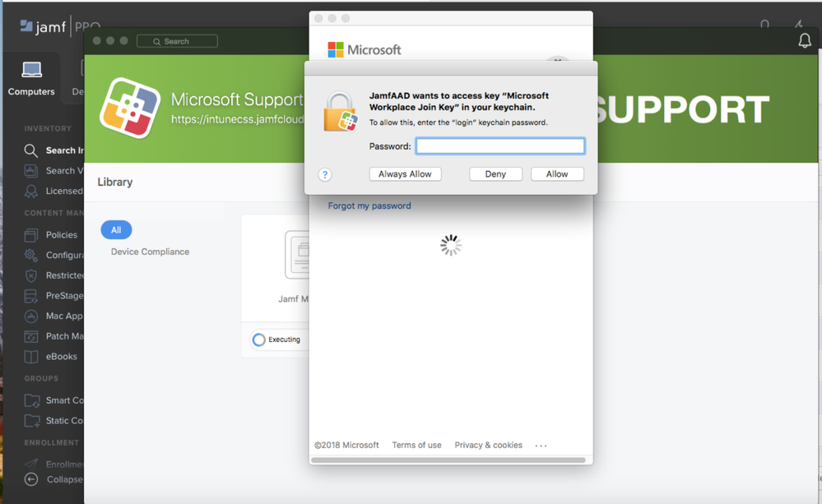The height and width of the screenshot is (504, 822).
Task: Click the Microsoft sign-in window horizontal scrollbar
Action: pyautogui.click(x=448, y=460)
